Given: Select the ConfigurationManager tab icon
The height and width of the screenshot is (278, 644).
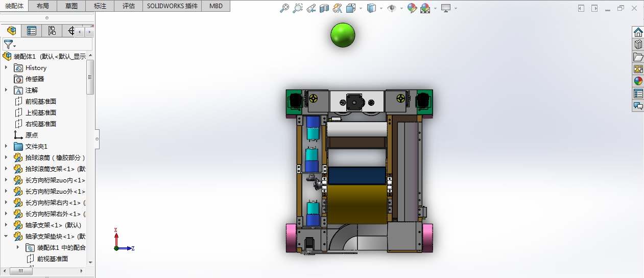Looking at the screenshot, I should (x=52, y=31).
